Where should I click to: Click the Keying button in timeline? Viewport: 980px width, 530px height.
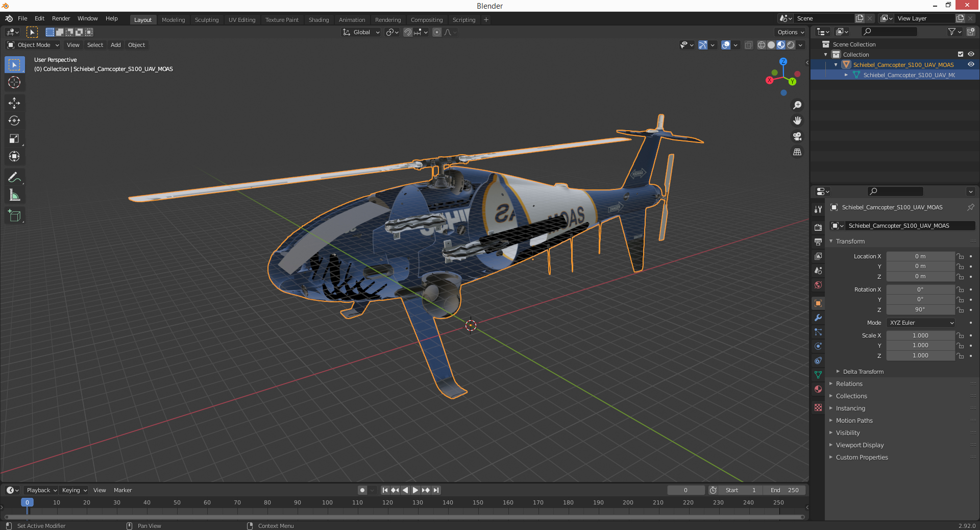(74, 490)
